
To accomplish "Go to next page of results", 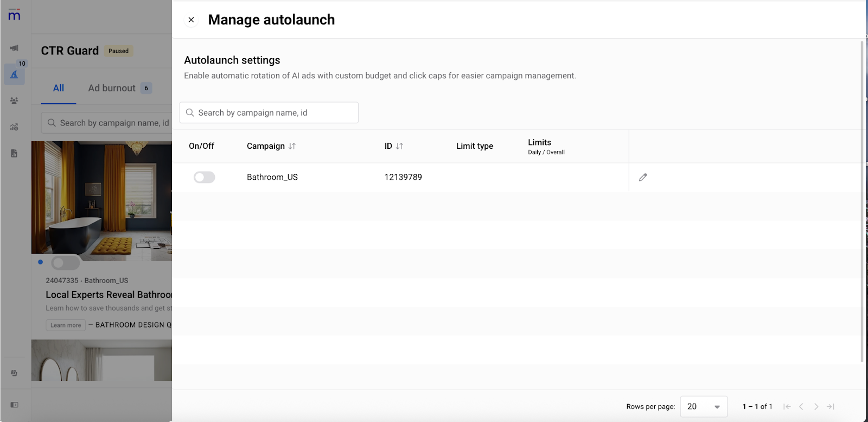I will [x=816, y=406].
